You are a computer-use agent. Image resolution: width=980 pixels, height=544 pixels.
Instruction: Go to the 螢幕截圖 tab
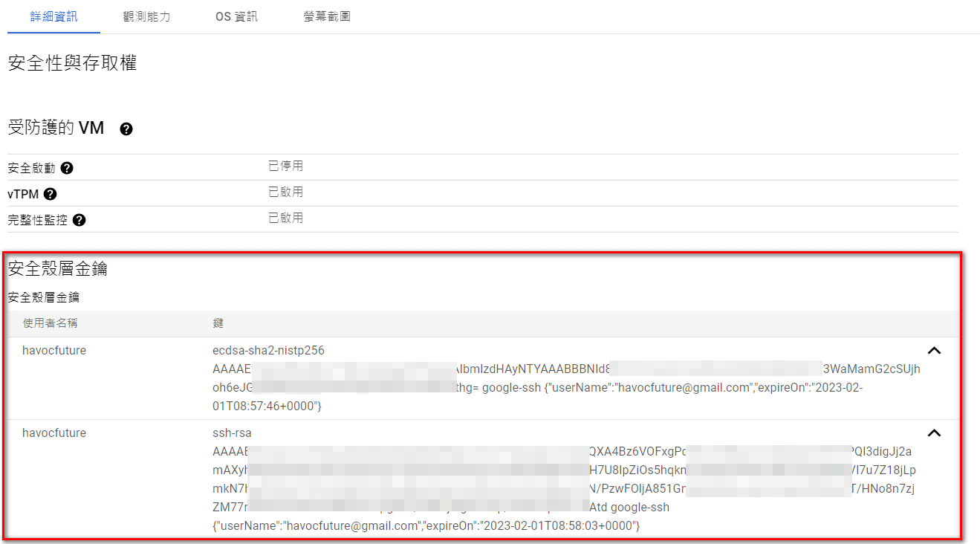327,16
